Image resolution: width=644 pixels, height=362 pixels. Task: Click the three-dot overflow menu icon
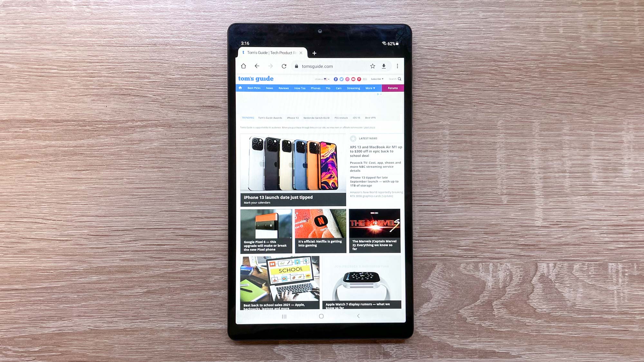tap(397, 66)
